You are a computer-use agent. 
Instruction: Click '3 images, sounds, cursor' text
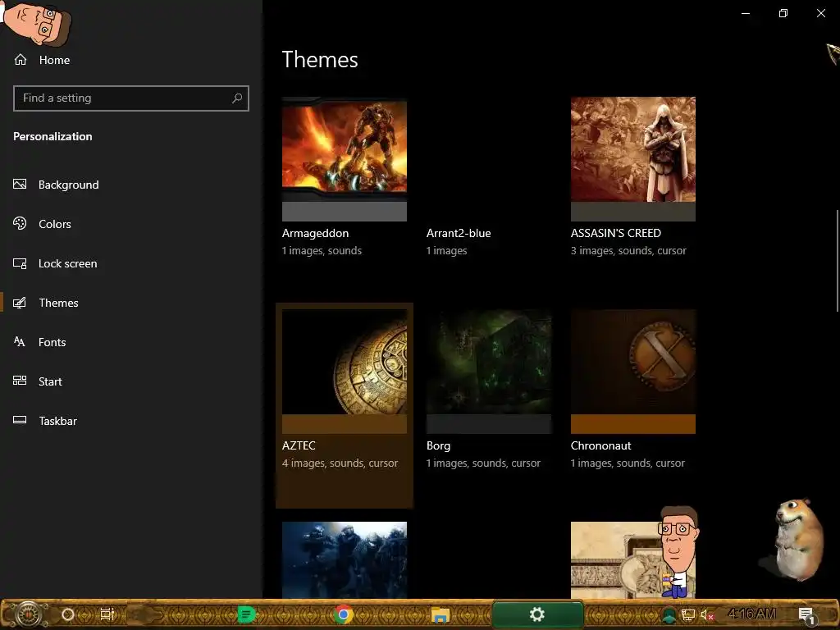click(628, 251)
